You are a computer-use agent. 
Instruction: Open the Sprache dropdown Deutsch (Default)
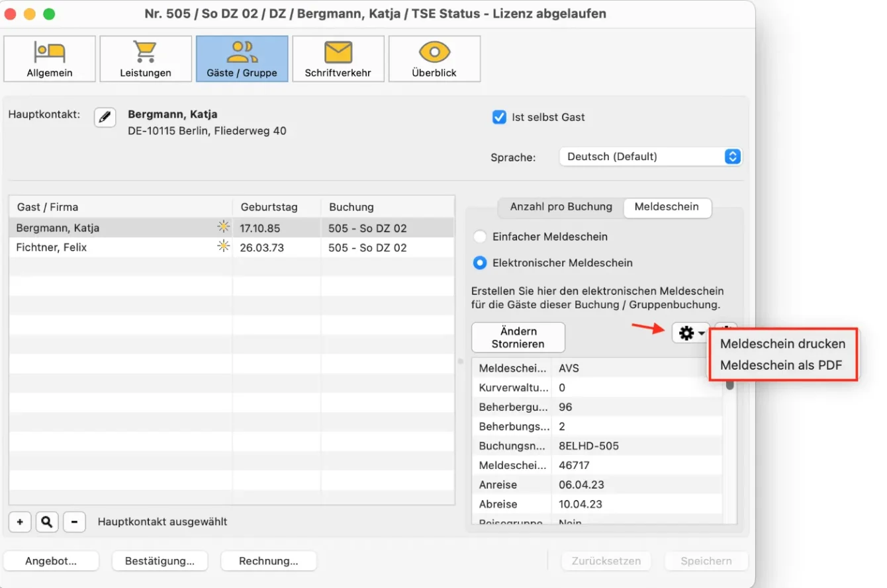[650, 157]
